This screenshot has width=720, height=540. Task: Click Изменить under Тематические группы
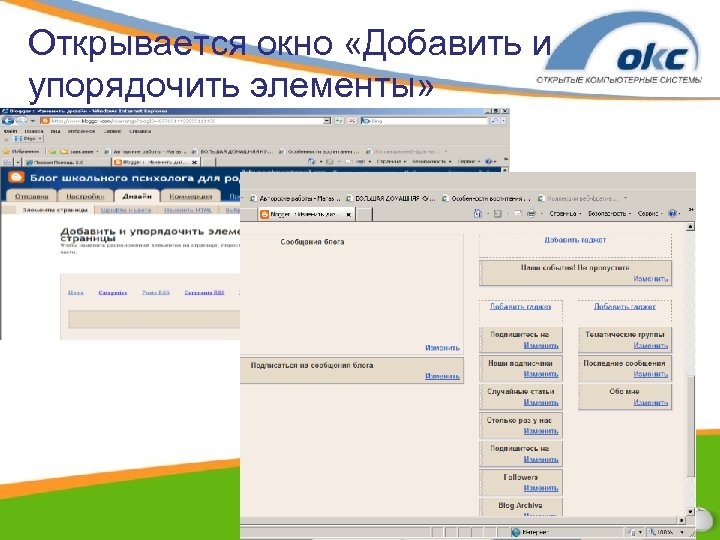(x=651, y=346)
